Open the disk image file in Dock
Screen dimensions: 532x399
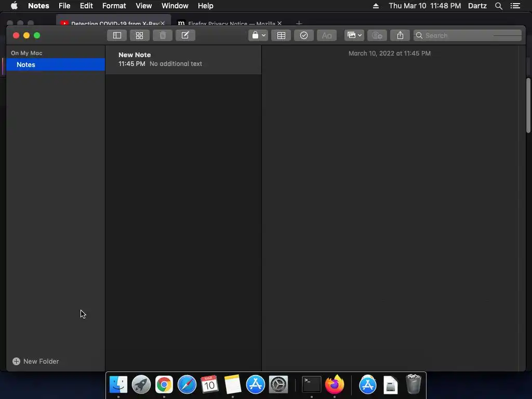tap(391, 385)
